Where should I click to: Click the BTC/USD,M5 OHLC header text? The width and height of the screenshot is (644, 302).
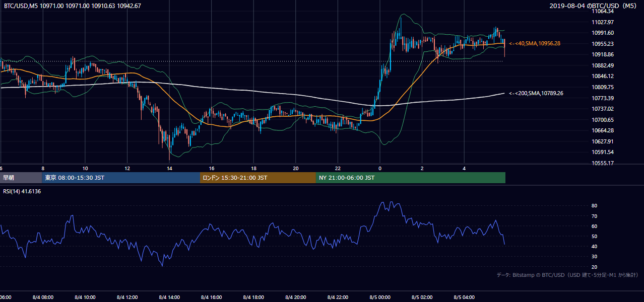(x=73, y=6)
